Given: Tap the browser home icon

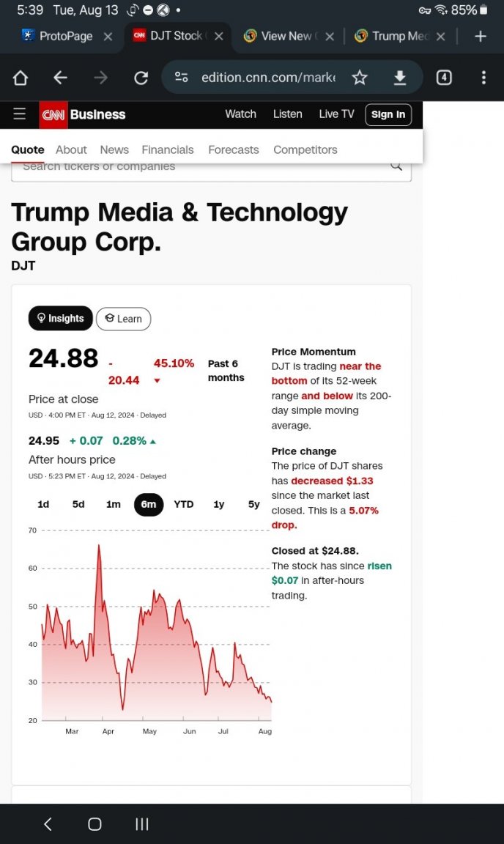Looking at the screenshot, I should click(x=21, y=78).
